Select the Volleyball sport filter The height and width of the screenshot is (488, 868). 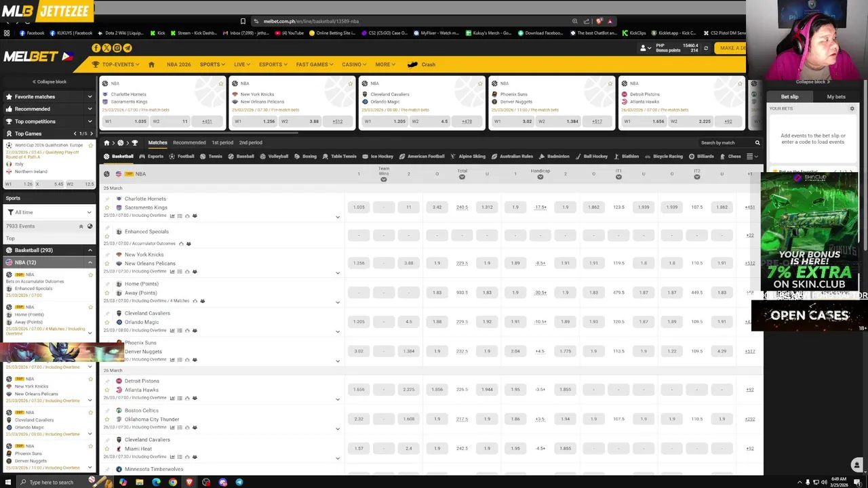pyautogui.click(x=273, y=157)
